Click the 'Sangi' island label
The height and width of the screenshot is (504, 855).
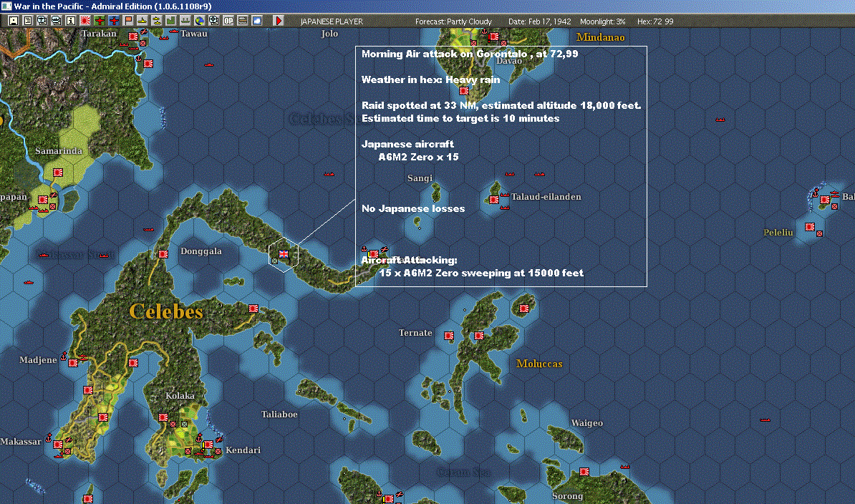[x=420, y=178]
